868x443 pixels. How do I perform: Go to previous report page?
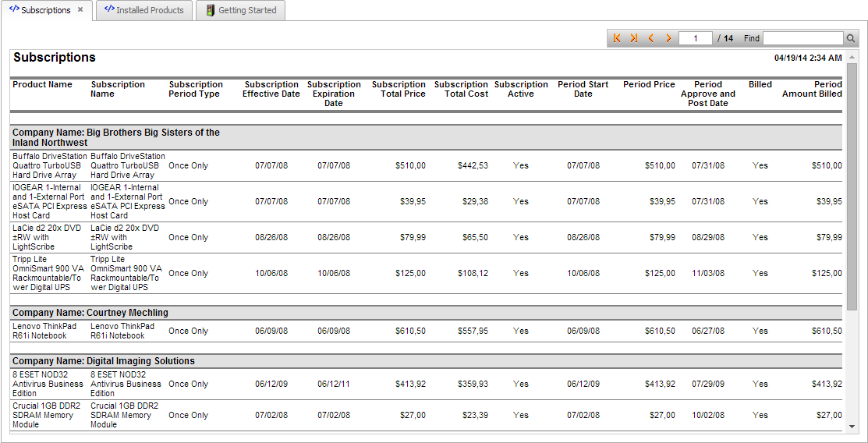(x=651, y=38)
